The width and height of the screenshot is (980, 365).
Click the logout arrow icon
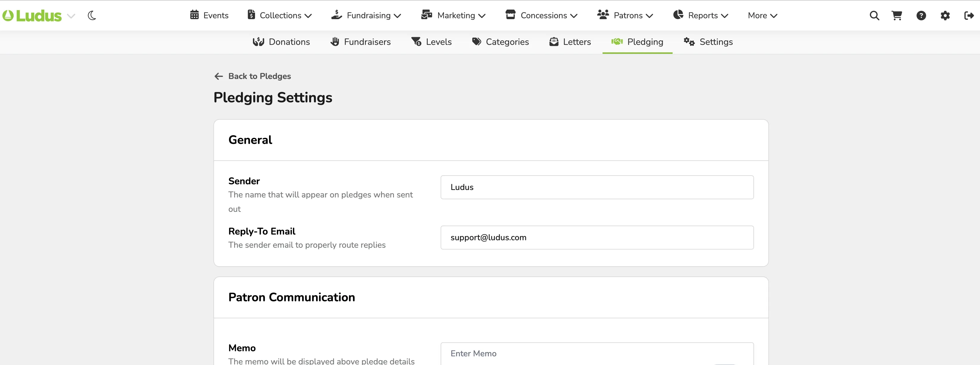969,16
